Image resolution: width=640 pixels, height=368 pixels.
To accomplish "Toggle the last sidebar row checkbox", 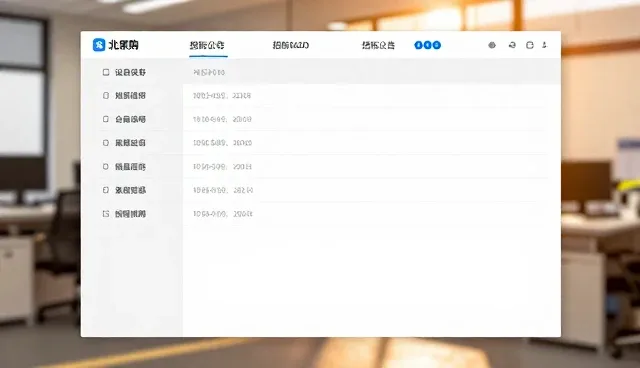I will click(106, 214).
